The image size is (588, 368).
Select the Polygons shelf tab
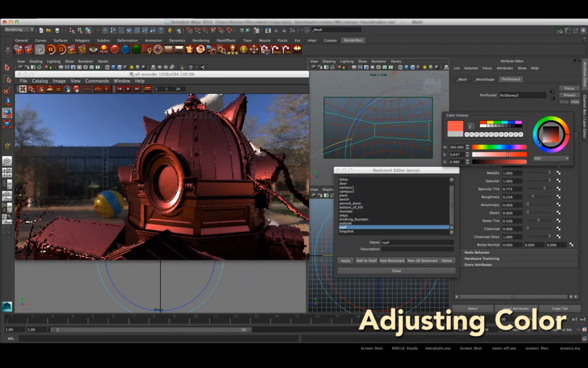[x=82, y=40]
